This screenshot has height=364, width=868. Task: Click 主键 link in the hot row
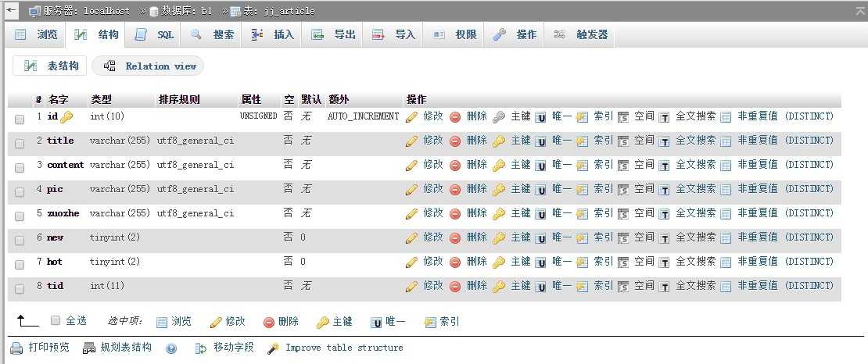tap(520, 262)
